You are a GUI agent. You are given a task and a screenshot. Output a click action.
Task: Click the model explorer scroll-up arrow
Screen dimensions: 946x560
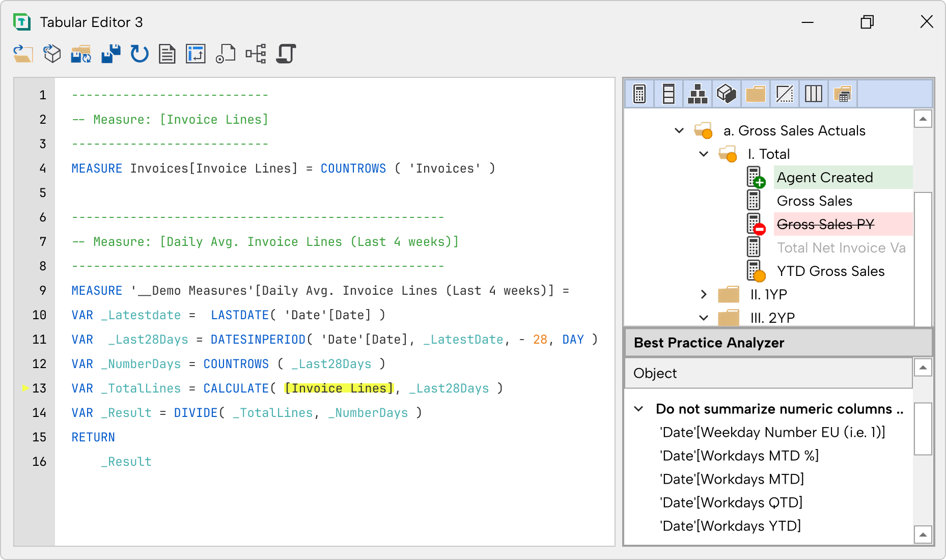(923, 119)
